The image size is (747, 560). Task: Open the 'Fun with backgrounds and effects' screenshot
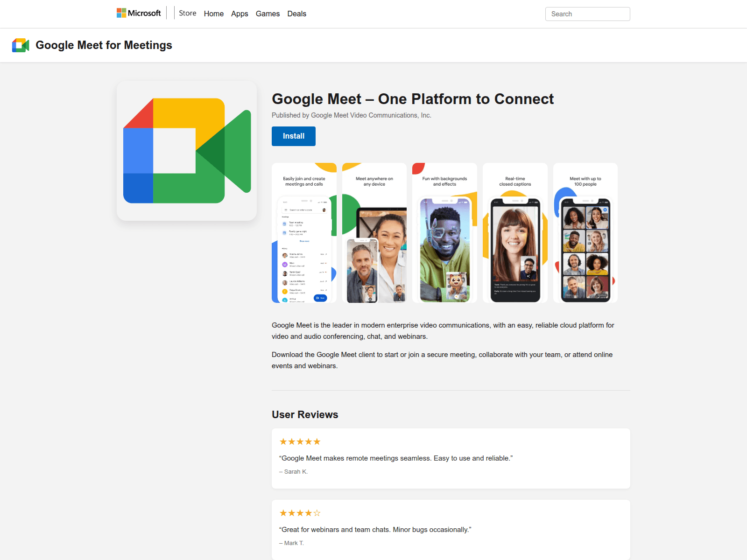(x=444, y=233)
